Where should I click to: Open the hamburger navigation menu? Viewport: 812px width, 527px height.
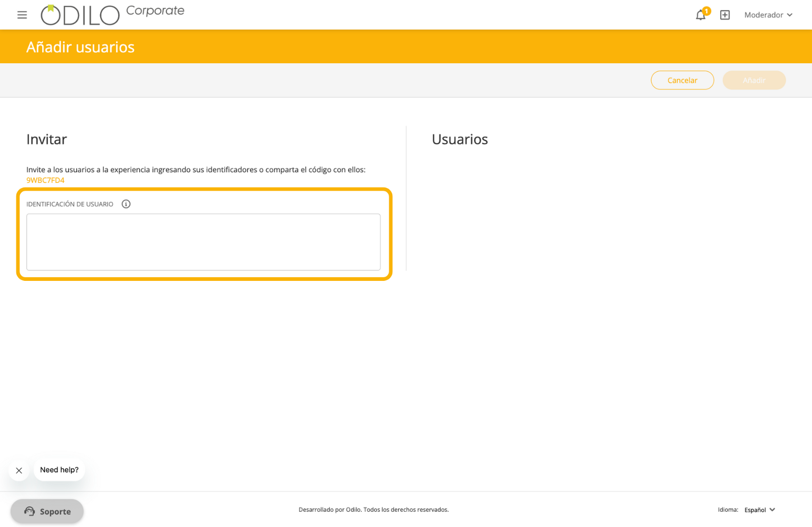click(x=22, y=15)
